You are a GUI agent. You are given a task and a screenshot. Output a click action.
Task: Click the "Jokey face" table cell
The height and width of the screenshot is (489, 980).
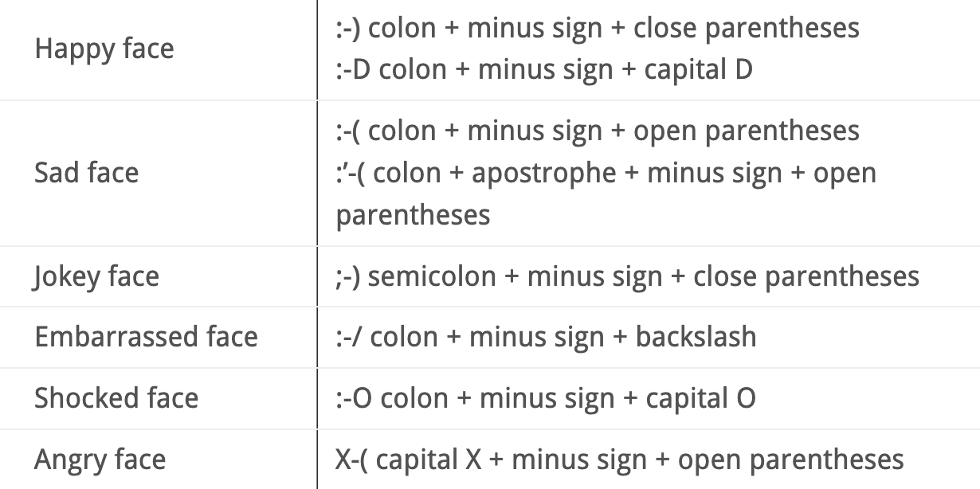pos(96,276)
